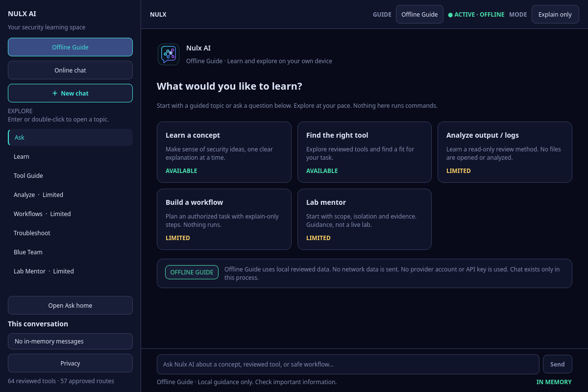Open the Learn a concept card

[224, 152]
